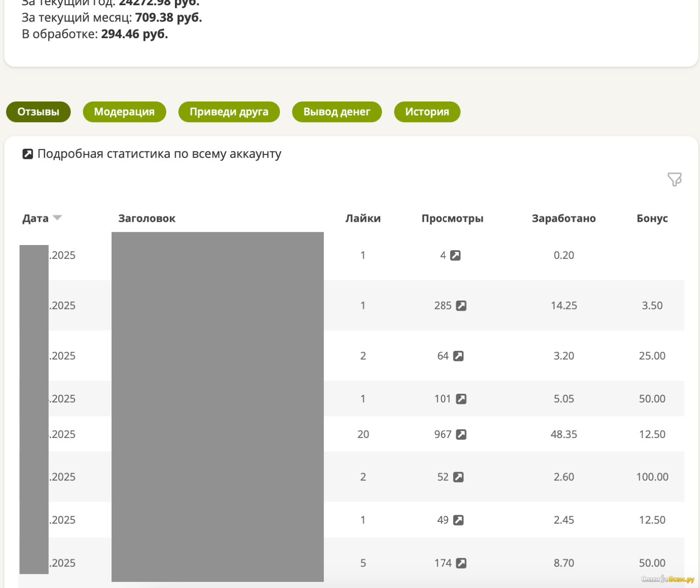The width and height of the screenshot is (700, 588).
Task: Click the earned value 14.25
Action: point(564,306)
